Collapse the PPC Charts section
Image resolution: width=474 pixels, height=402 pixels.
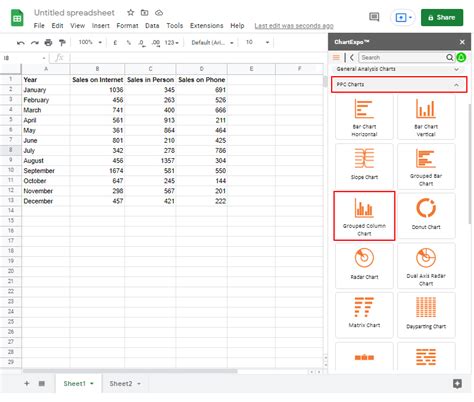tap(456, 85)
